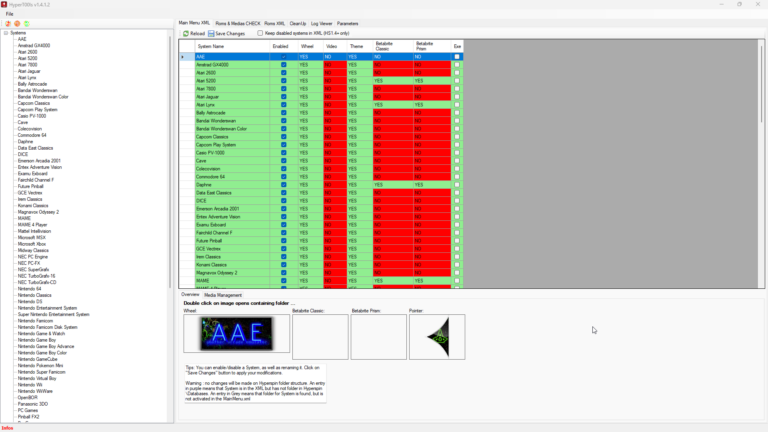The image size is (768, 432).
Task: Click the 'Magnavox Odyssey 2' system name cell
Action: click(232, 273)
